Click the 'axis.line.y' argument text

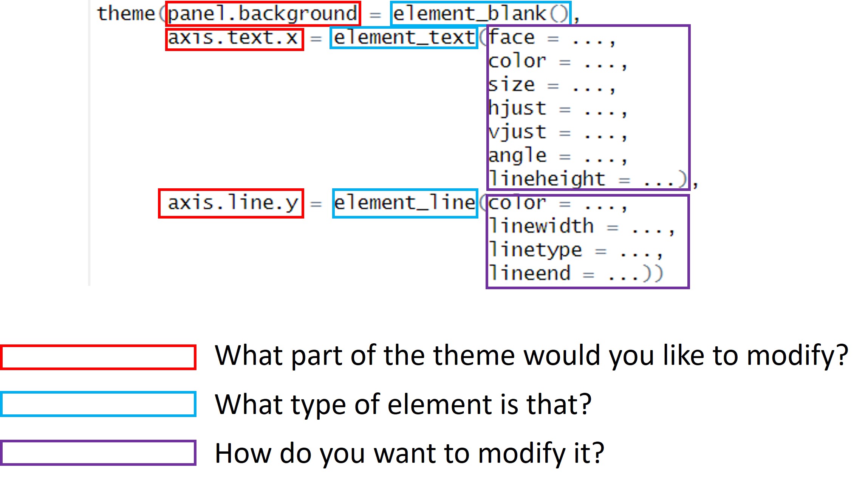point(233,203)
